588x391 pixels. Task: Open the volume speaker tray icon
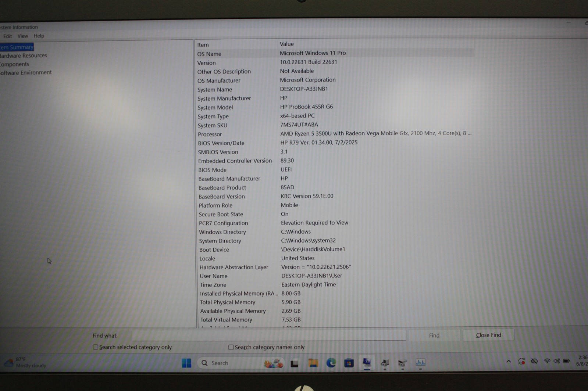coord(557,361)
